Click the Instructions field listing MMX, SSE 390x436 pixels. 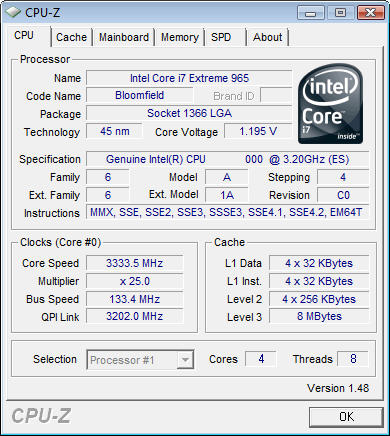227,212
